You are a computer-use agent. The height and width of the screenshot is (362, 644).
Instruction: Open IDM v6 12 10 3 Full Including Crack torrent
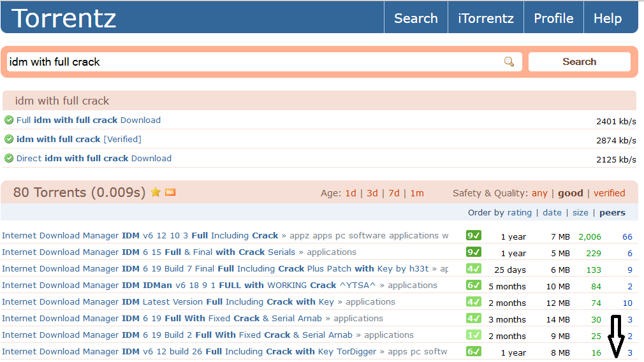[140, 236]
